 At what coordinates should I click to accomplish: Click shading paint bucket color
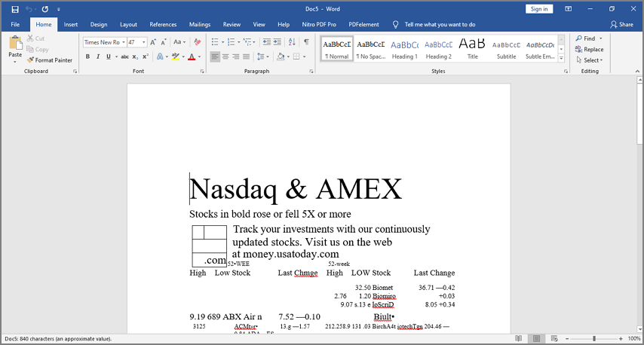(x=281, y=56)
